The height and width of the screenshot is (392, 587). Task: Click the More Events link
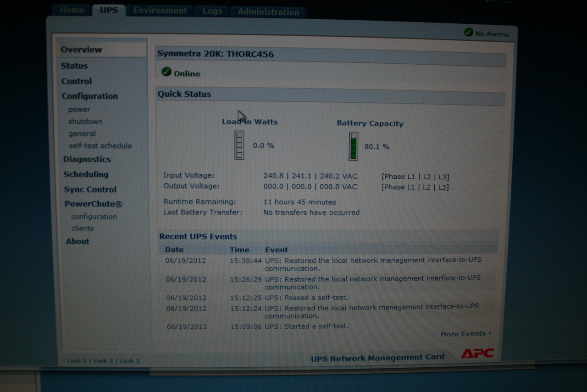point(466,334)
